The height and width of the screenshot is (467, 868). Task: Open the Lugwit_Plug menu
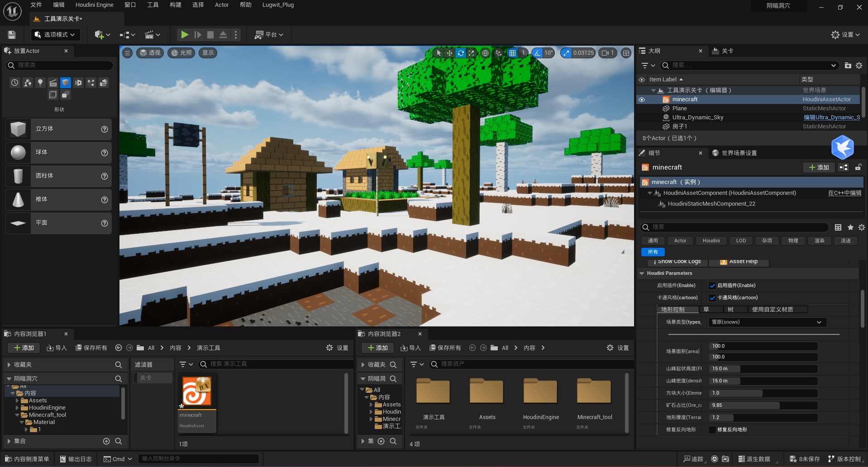[278, 5]
